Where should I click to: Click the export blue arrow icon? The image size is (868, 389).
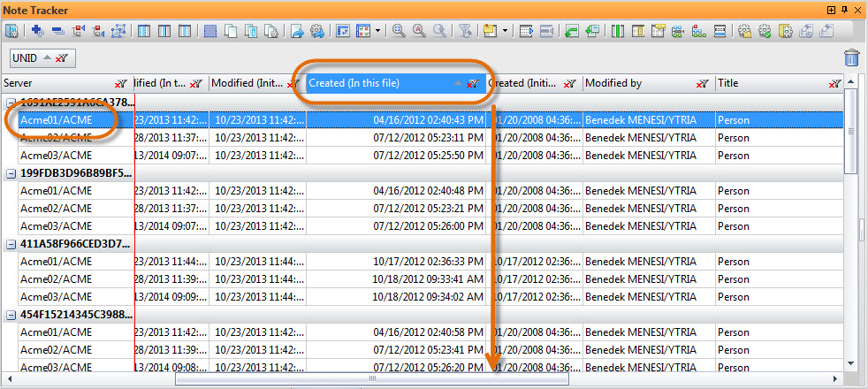(x=298, y=31)
